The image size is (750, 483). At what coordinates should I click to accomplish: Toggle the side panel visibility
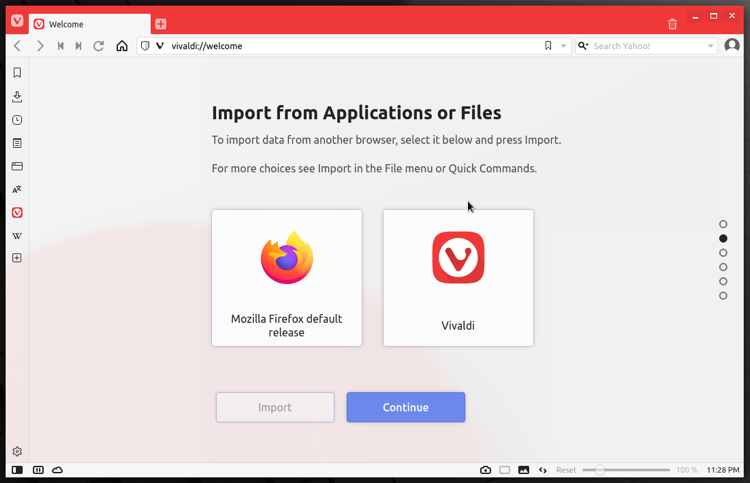(x=17, y=470)
